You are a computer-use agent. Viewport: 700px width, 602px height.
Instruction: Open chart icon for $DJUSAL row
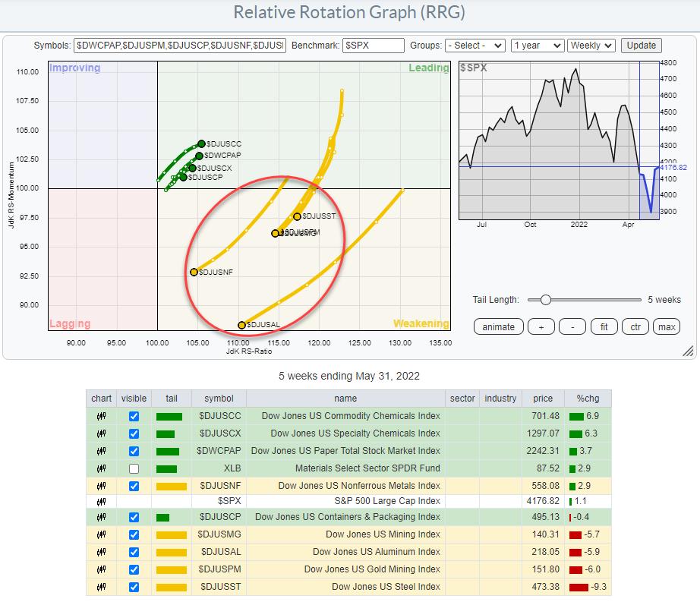(101, 552)
